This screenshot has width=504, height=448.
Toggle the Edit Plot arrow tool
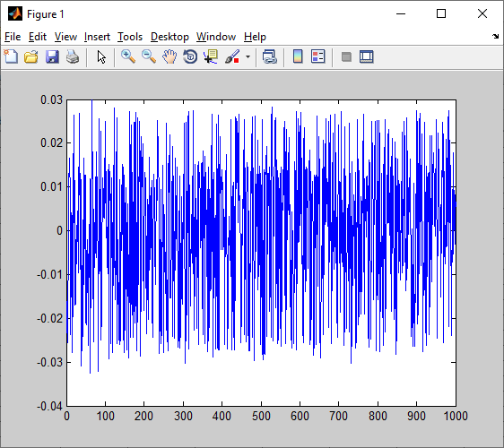[101, 56]
